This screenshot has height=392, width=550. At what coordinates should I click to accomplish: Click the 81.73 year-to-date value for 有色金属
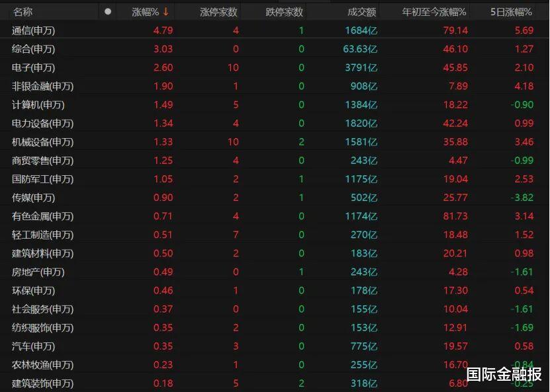pos(455,216)
